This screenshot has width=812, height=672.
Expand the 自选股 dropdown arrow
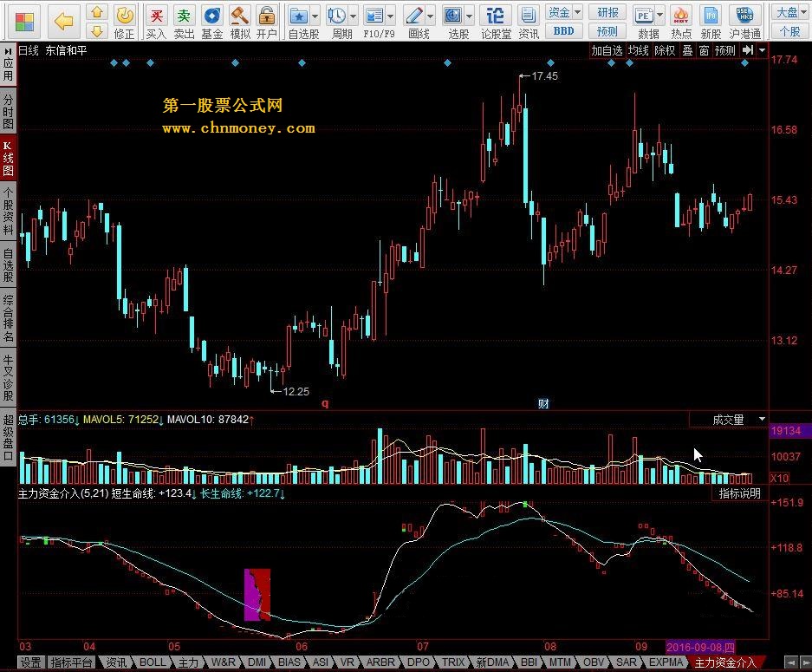coord(315,16)
